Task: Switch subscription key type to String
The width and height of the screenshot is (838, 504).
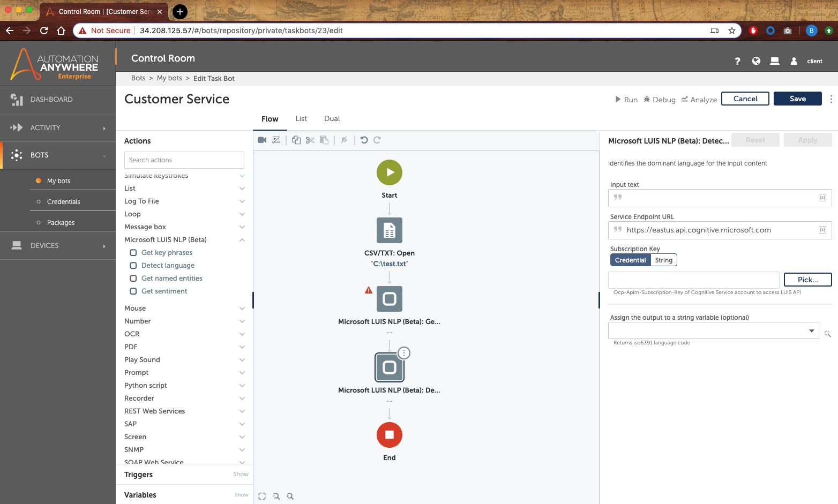Action: click(x=663, y=260)
